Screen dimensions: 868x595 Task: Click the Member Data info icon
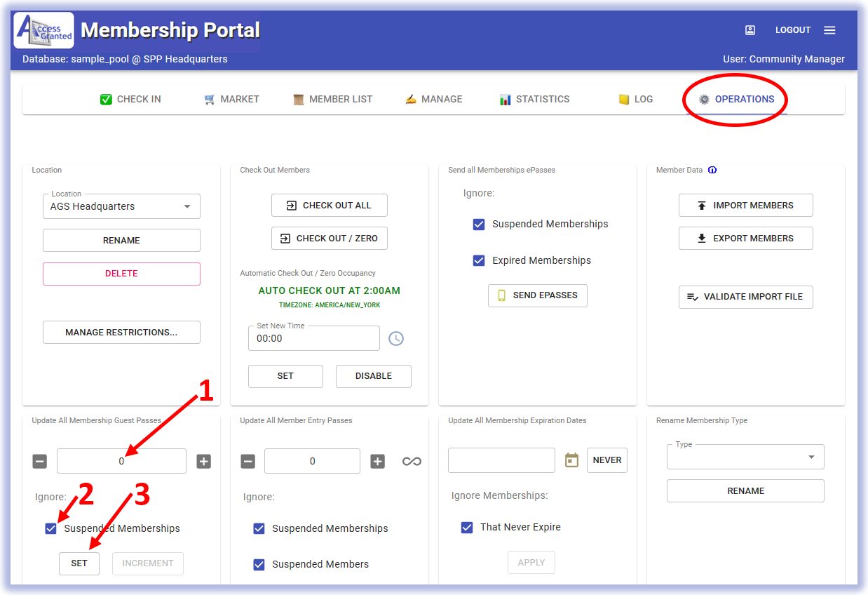712,170
